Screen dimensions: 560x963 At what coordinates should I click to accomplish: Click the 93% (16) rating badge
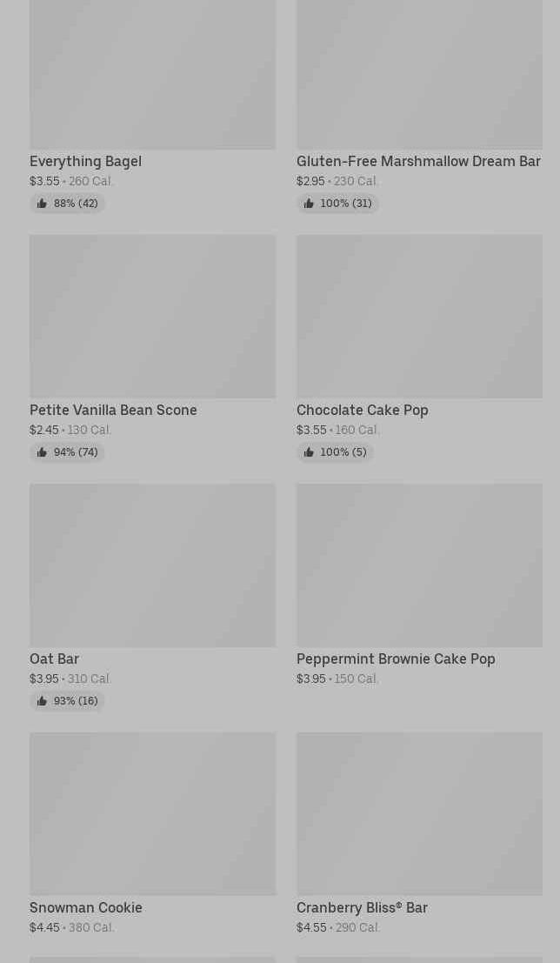(x=68, y=701)
